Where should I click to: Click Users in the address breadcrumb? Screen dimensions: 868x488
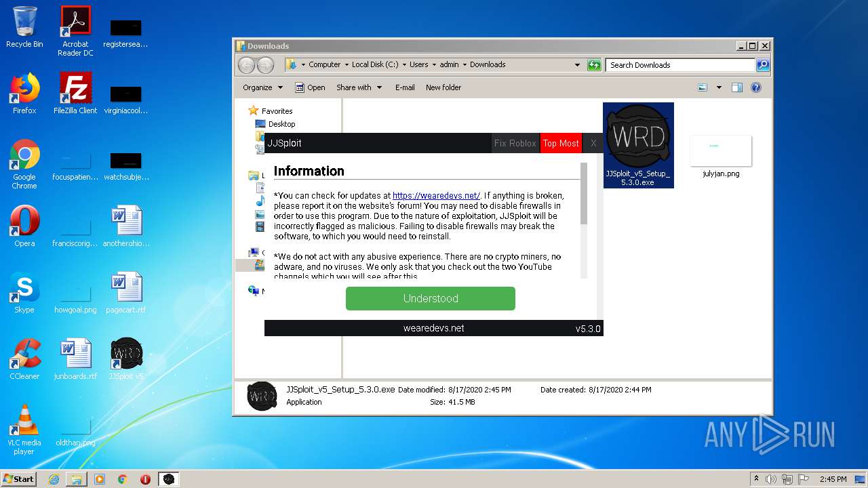coord(418,65)
